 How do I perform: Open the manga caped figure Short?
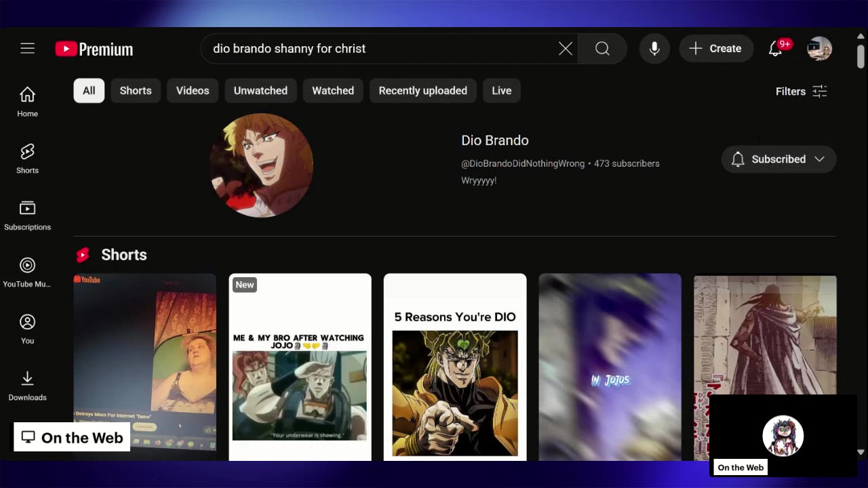(x=765, y=334)
